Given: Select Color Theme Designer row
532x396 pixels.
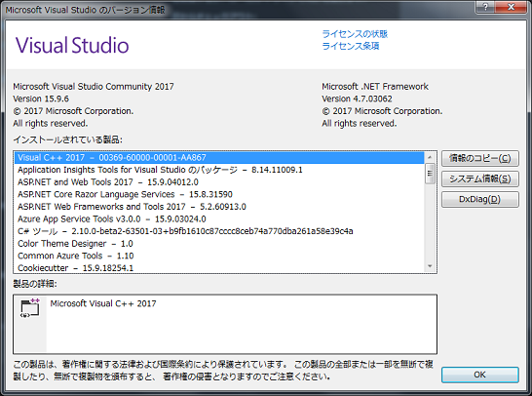Looking at the screenshot, I should click(219, 244).
